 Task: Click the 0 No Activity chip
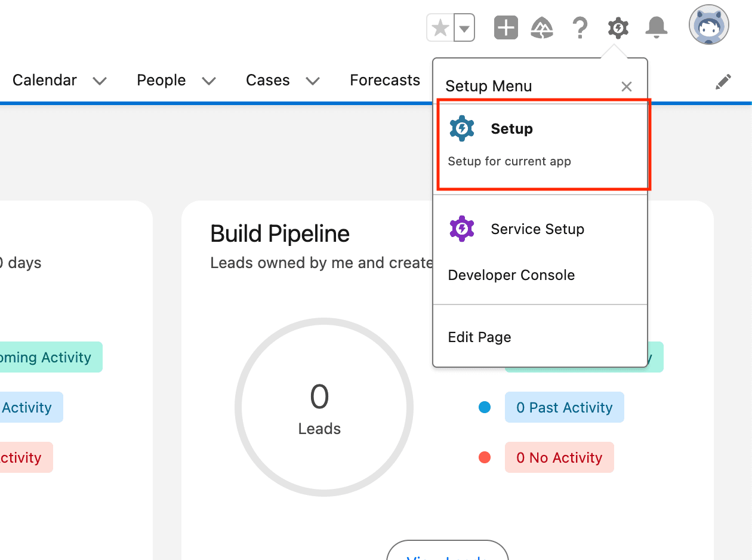[559, 457]
